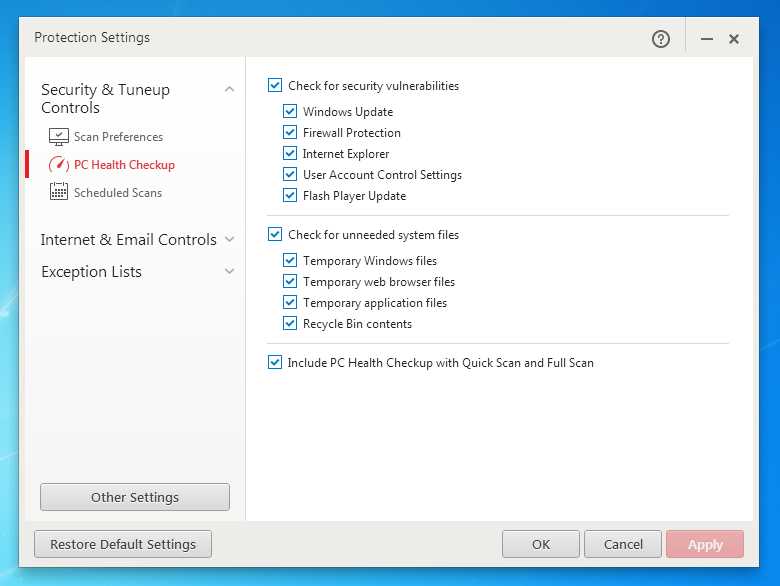This screenshot has width=780, height=586.
Task: Close the Protection Settings dialog
Action: pos(734,39)
